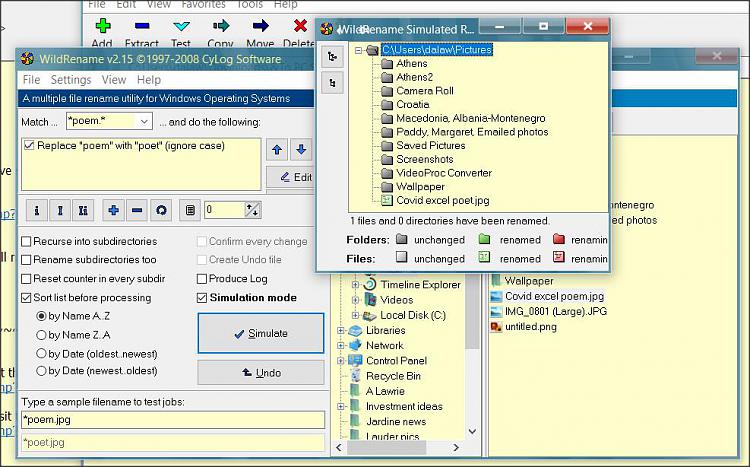This screenshot has height=467, width=750.
Task: Toggle Sort list before processing
Action: pos(26,298)
